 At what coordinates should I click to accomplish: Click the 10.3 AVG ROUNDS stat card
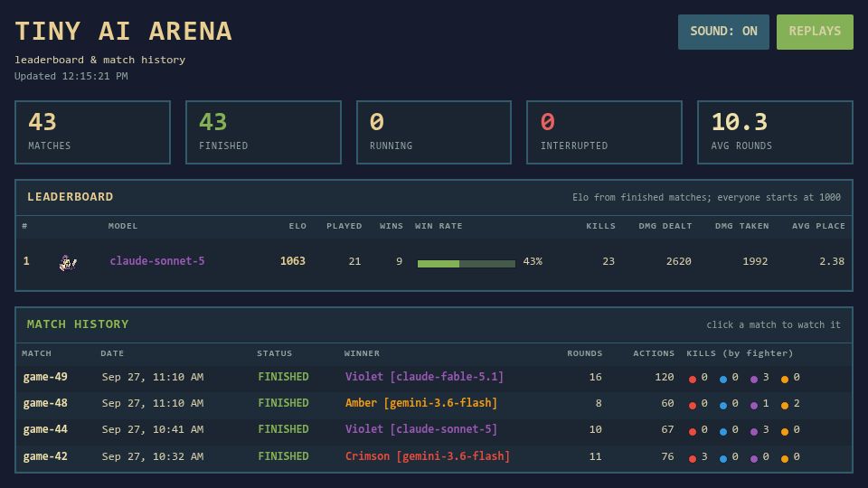tap(775, 132)
